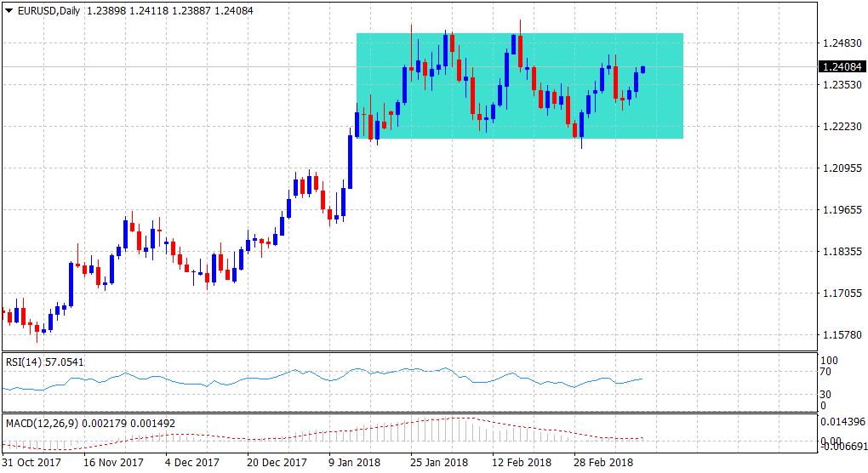Select the red dashed MACD signal line

(x=323, y=434)
